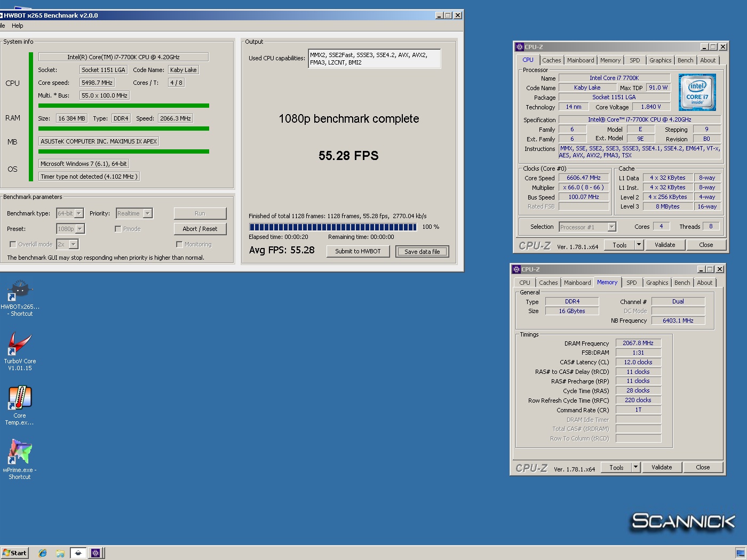Switch to Caches tab in upper CPU-Z
Screen dimensions: 747x560
click(552, 61)
